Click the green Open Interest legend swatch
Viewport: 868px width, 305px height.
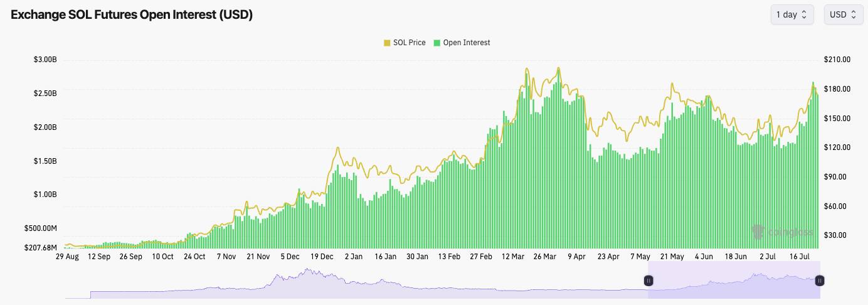pyautogui.click(x=437, y=43)
